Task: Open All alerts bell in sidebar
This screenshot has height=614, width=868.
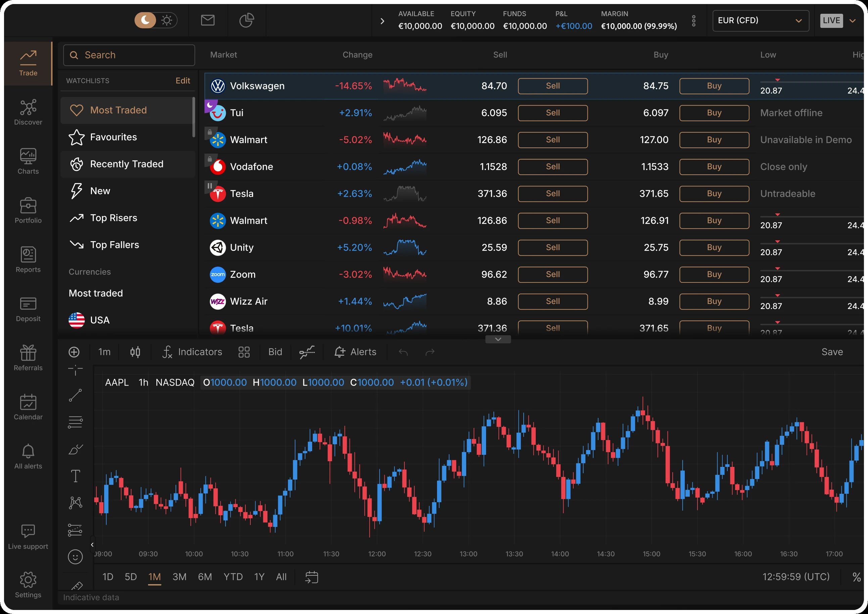Action: point(28,456)
